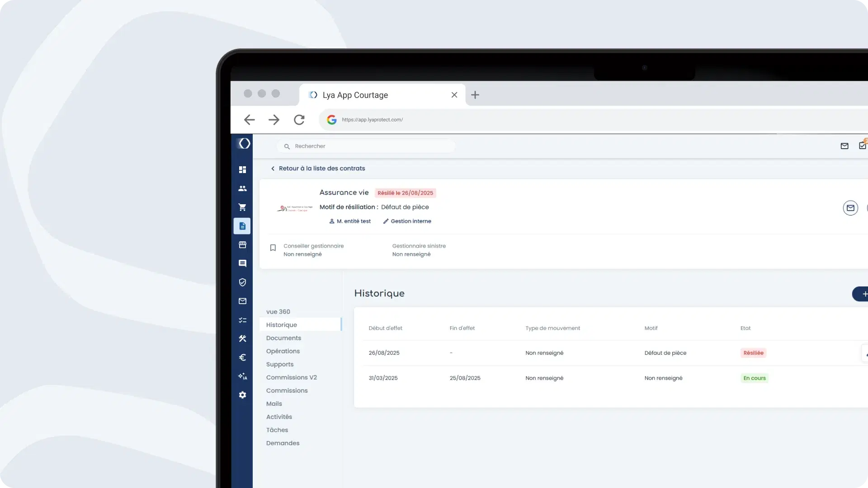Image resolution: width=868 pixels, height=488 pixels.
Task: Click the Etat column header
Action: click(x=745, y=328)
